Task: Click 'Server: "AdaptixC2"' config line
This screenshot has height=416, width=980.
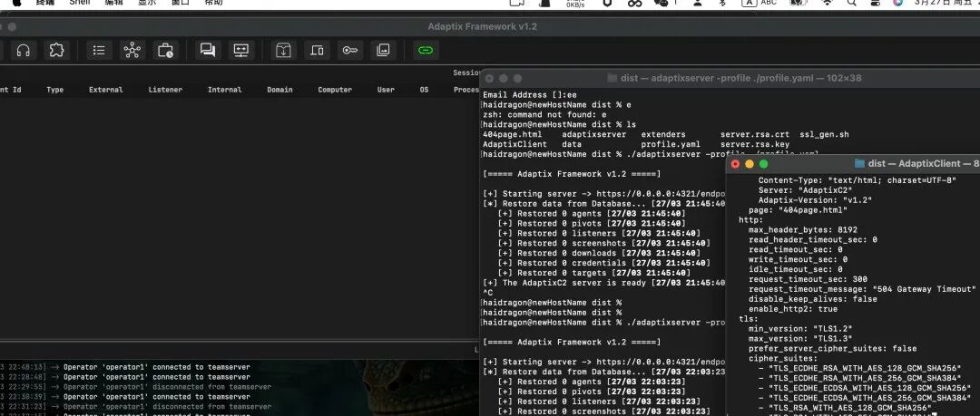Action: pyautogui.click(x=808, y=190)
